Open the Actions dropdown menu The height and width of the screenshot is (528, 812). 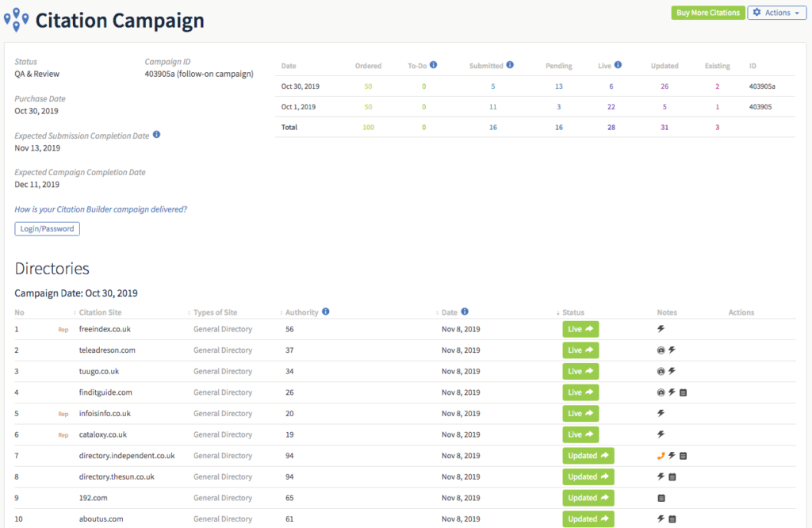pyautogui.click(x=777, y=13)
